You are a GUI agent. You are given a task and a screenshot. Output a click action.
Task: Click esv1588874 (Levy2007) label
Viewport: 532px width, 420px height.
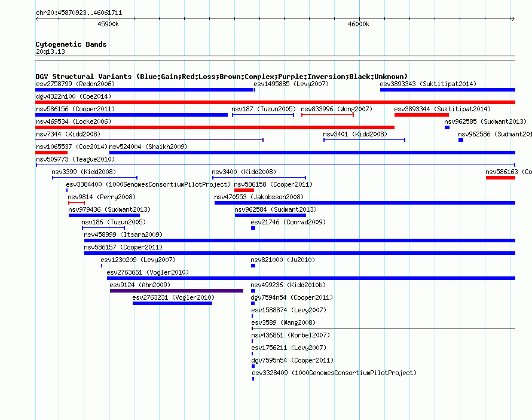289,310
